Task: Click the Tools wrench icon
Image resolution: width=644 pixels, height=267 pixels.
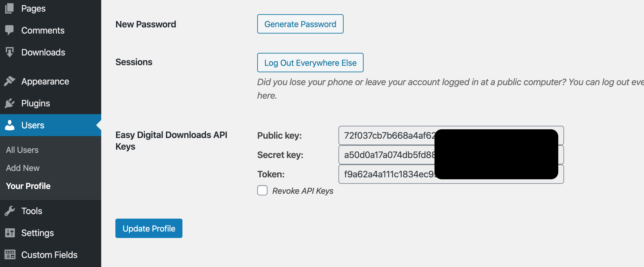Action: point(10,211)
